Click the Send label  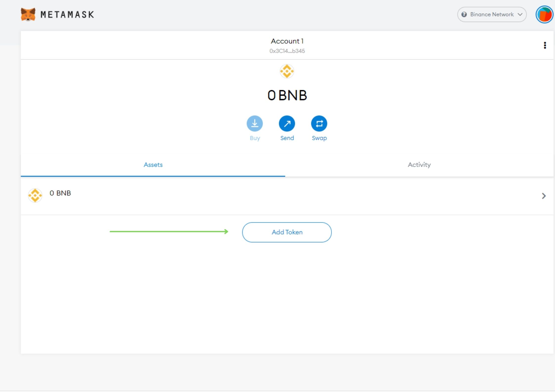click(287, 138)
